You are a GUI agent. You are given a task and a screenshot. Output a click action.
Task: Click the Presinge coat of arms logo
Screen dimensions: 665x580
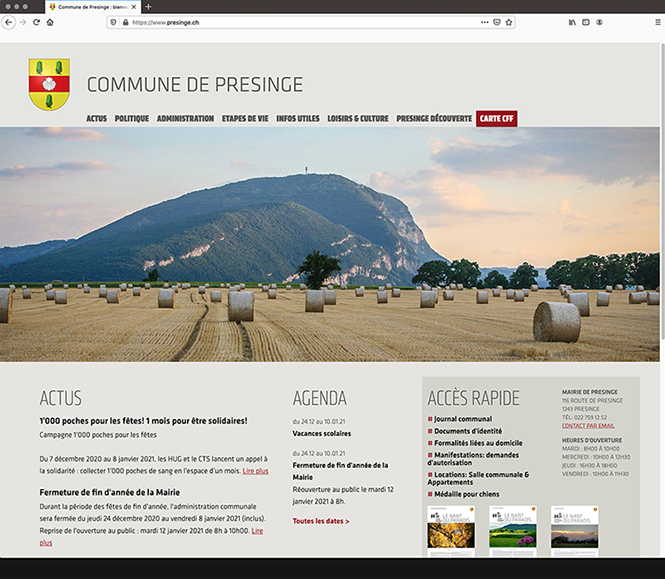pos(49,84)
